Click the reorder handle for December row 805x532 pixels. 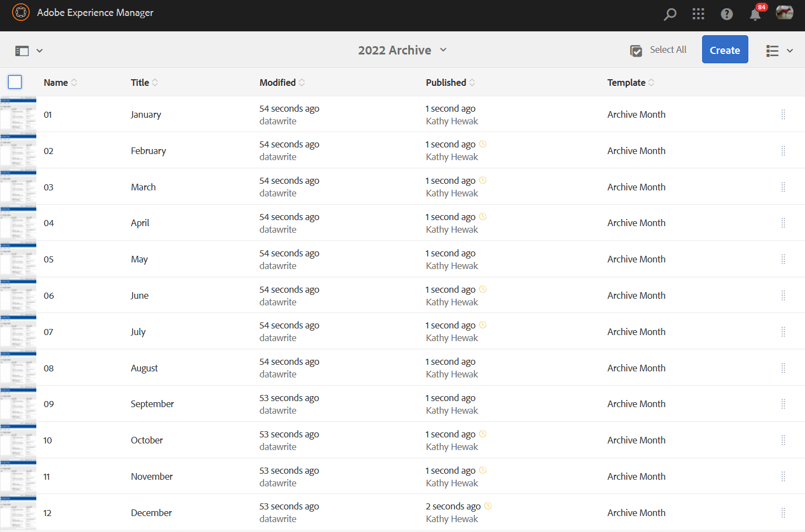[783, 513]
